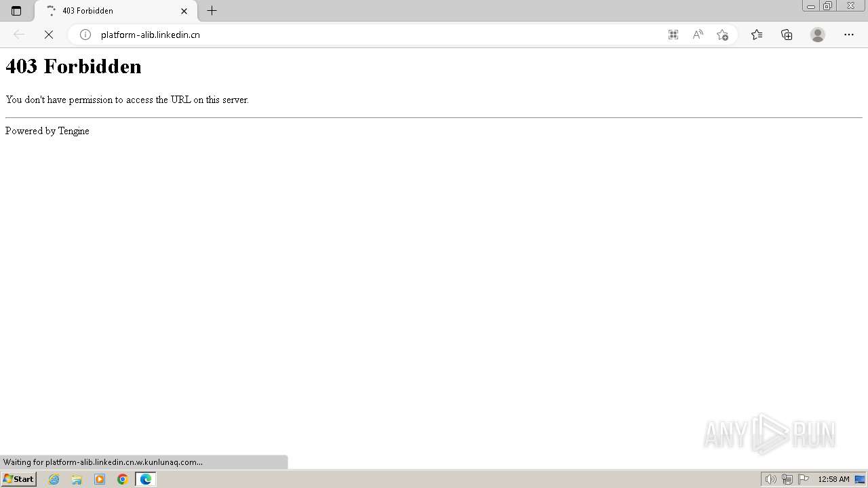Go back with the back arrow

pyautogui.click(x=19, y=35)
